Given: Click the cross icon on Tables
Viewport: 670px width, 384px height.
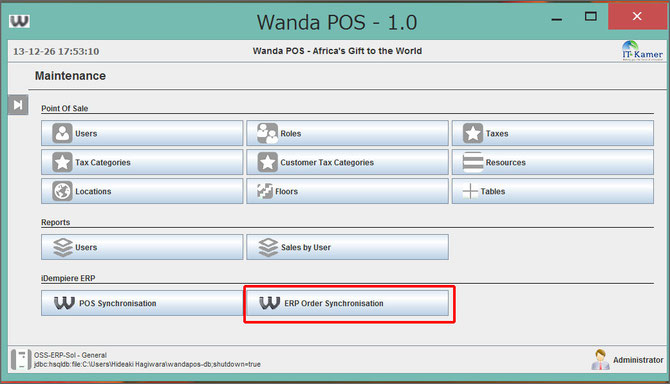Looking at the screenshot, I should click(470, 191).
